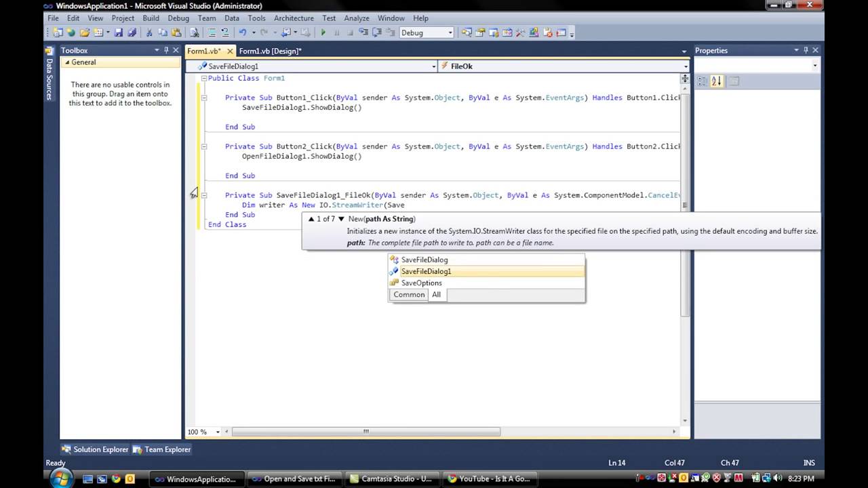
Task: Click the Property Pages icon in Properties
Action: pos(734,81)
